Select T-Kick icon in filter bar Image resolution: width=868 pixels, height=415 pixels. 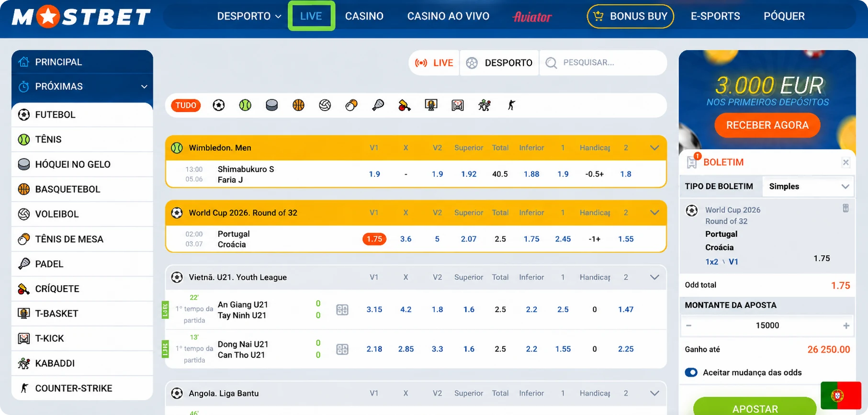458,105
